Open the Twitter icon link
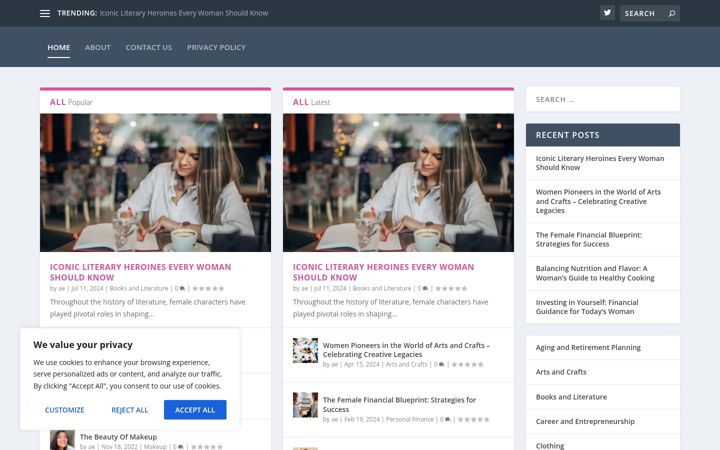 coord(607,13)
